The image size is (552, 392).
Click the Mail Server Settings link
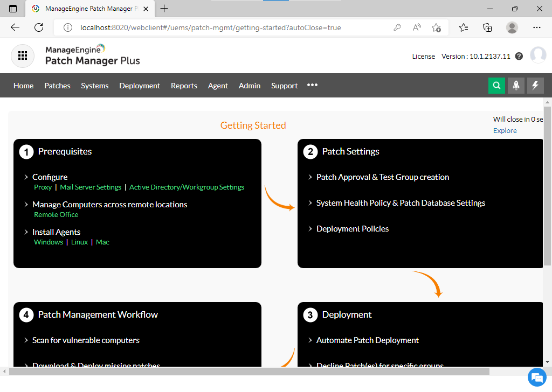pyautogui.click(x=91, y=187)
